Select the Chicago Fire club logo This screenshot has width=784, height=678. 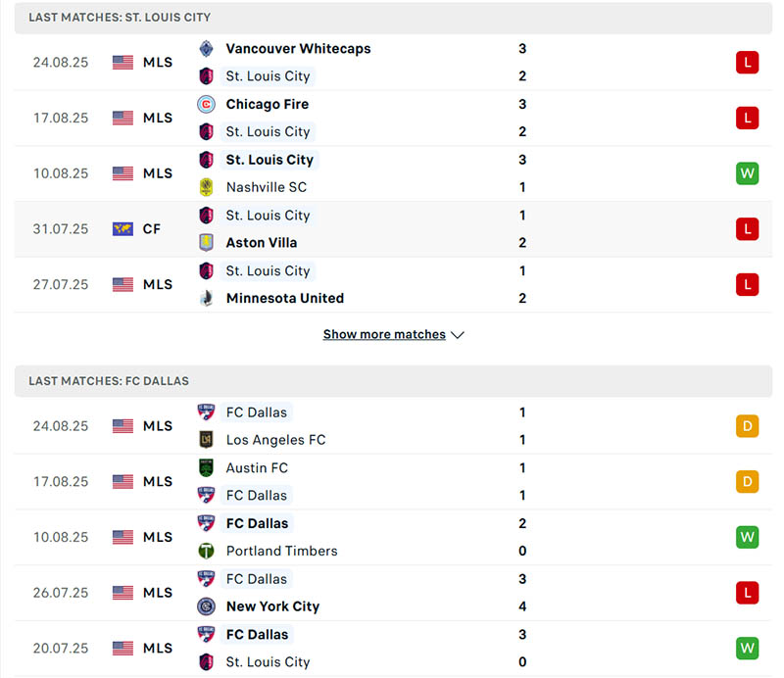coord(207,104)
